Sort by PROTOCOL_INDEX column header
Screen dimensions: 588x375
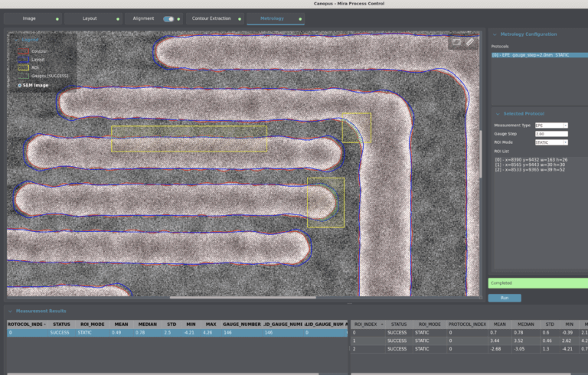click(27, 324)
